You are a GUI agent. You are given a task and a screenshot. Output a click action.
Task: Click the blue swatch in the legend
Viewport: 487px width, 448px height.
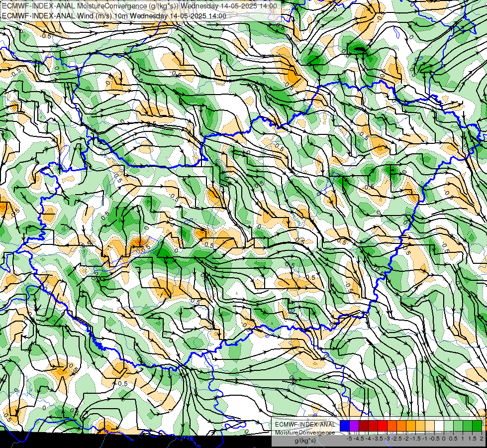pyautogui.click(x=345, y=426)
